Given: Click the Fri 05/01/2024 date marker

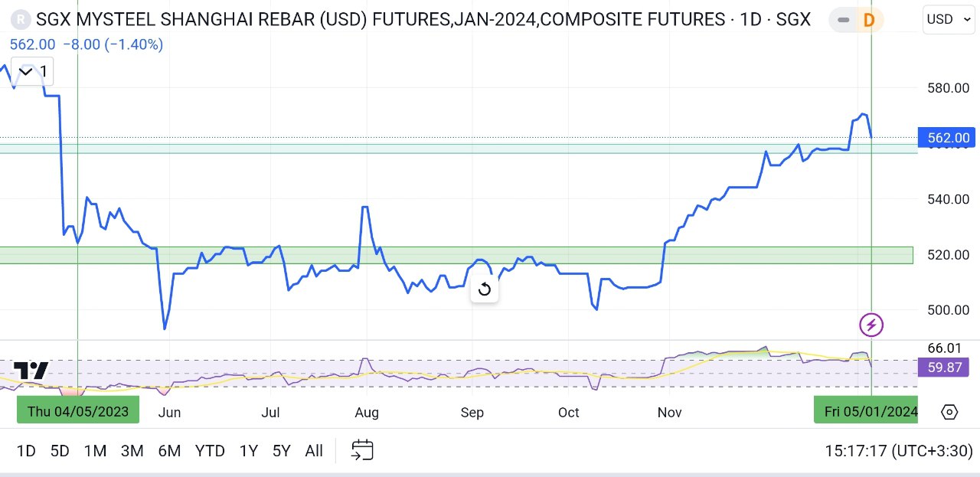Looking at the screenshot, I should coord(866,411).
